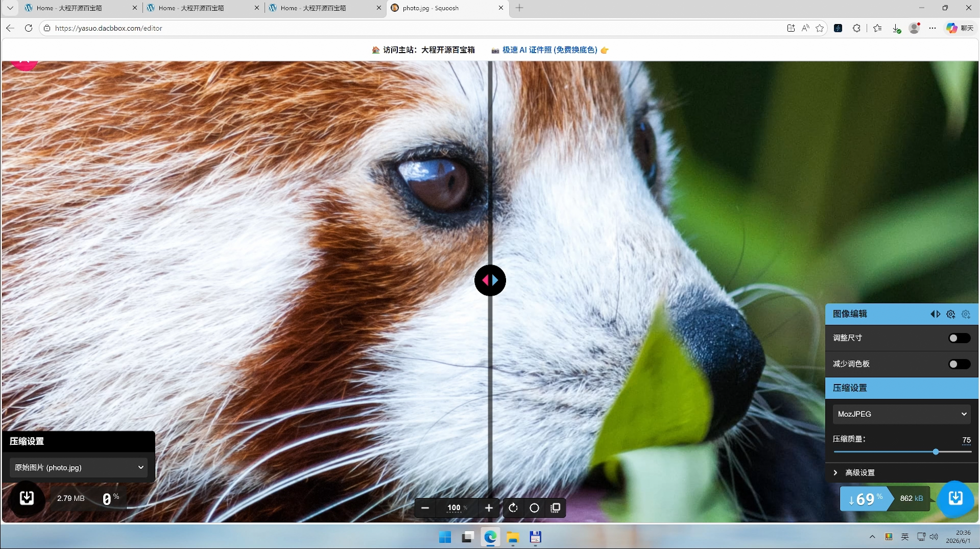The width and height of the screenshot is (980, 549).
Task: Click the two-arrow icon in the 图像编辑 header
Action: 935,314
